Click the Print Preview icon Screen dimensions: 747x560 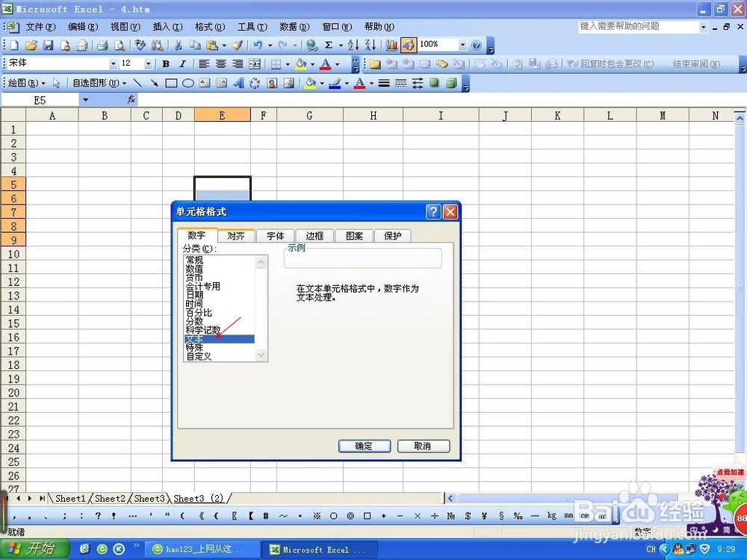point(120,46)
